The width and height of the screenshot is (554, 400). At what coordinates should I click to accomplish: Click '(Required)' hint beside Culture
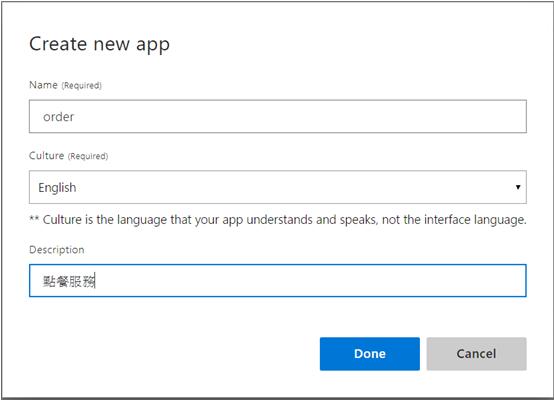point(88,156)
